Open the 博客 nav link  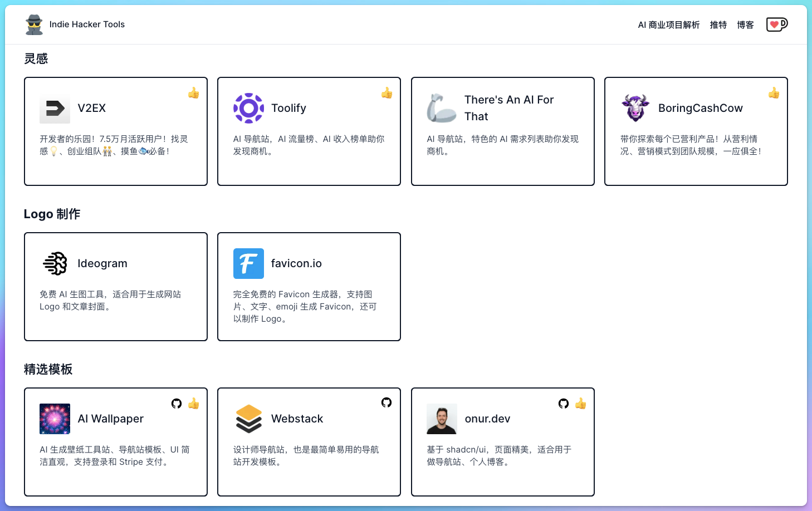[745, 25]
